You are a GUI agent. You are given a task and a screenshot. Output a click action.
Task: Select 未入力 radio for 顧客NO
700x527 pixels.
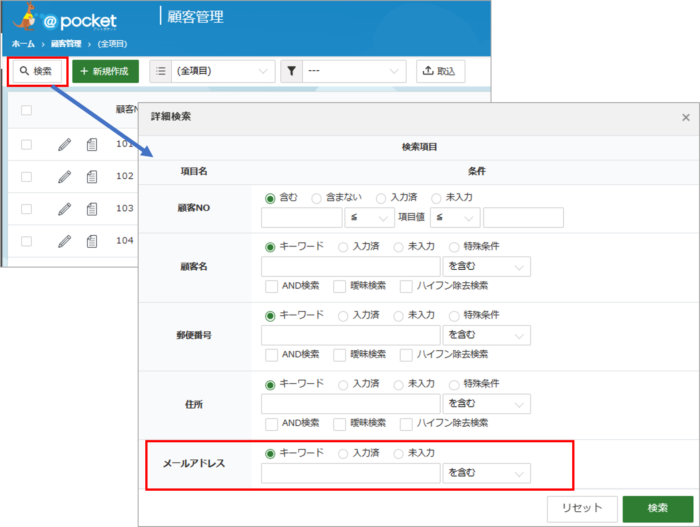pos(436,198)
